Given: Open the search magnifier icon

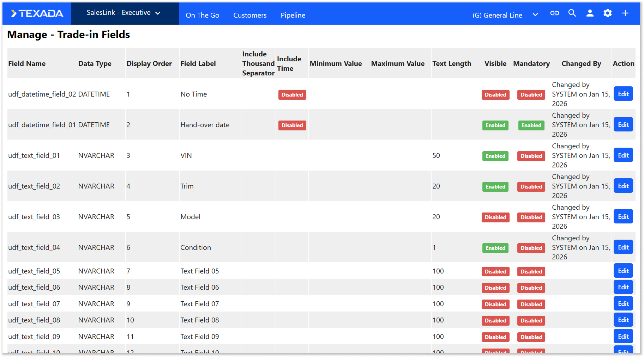Looking at the screenshot, I should pos(572,13).
